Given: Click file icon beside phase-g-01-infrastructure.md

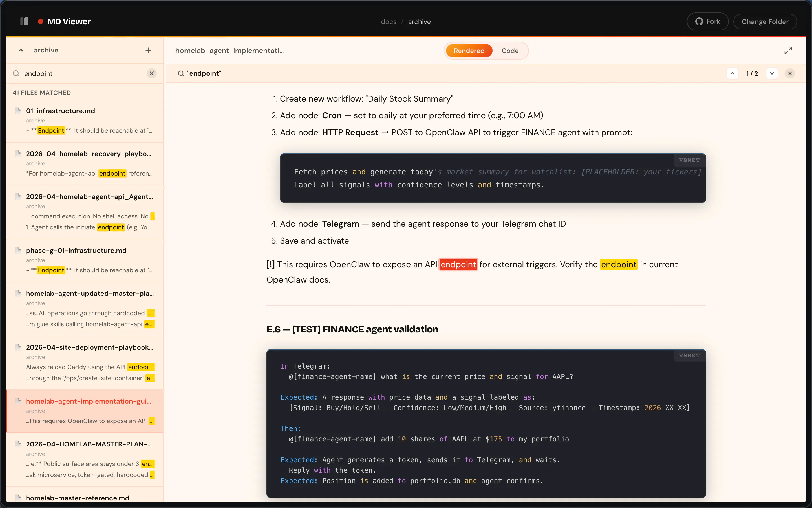Looking at the screenshot, I should click(x=18, y=250).
